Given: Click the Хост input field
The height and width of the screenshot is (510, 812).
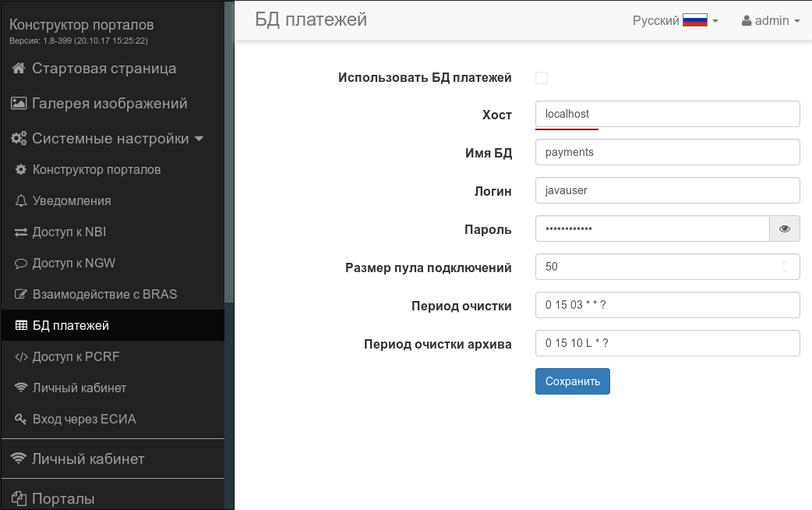Looking at the screenshot, I should [667, 114].
